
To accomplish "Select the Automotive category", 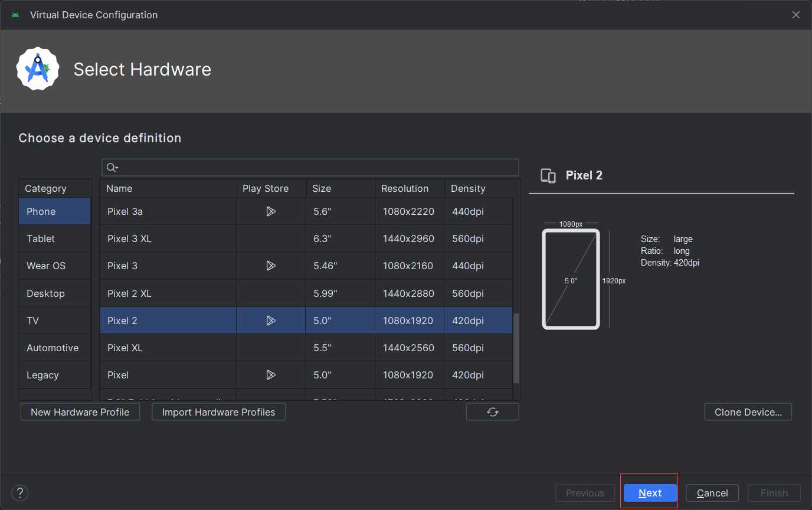I will (x=55, y=348).
